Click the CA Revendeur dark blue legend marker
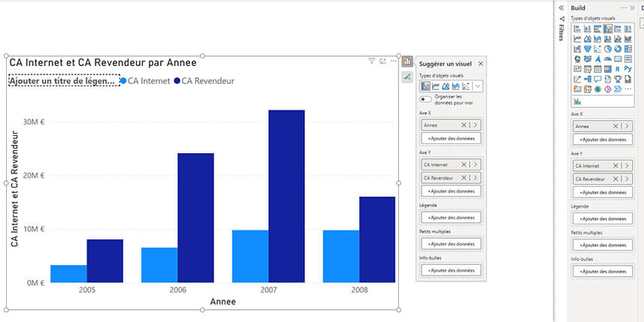 tap(177, 81)
